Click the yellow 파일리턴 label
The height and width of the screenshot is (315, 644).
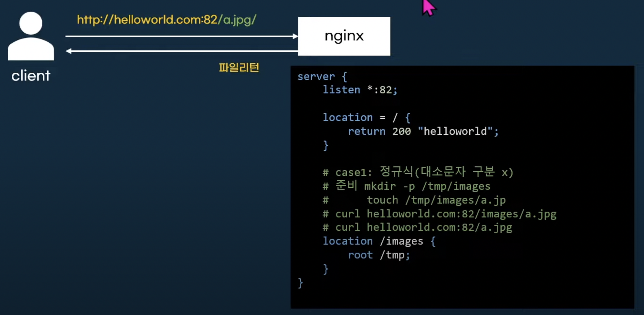tap(239, 68)
